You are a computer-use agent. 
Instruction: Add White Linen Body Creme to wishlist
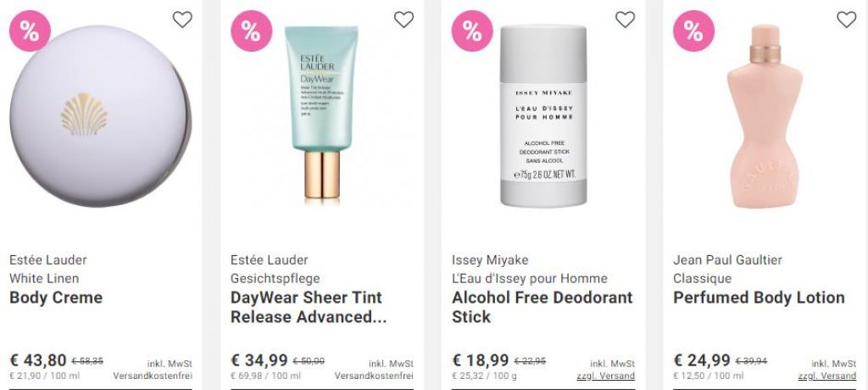point(182,19)
